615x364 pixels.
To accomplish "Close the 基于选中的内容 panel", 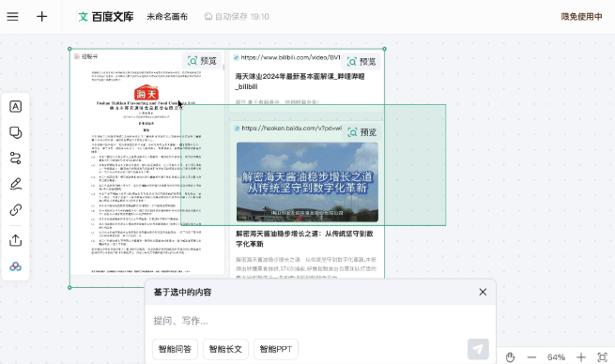I will tap(483, 292).
